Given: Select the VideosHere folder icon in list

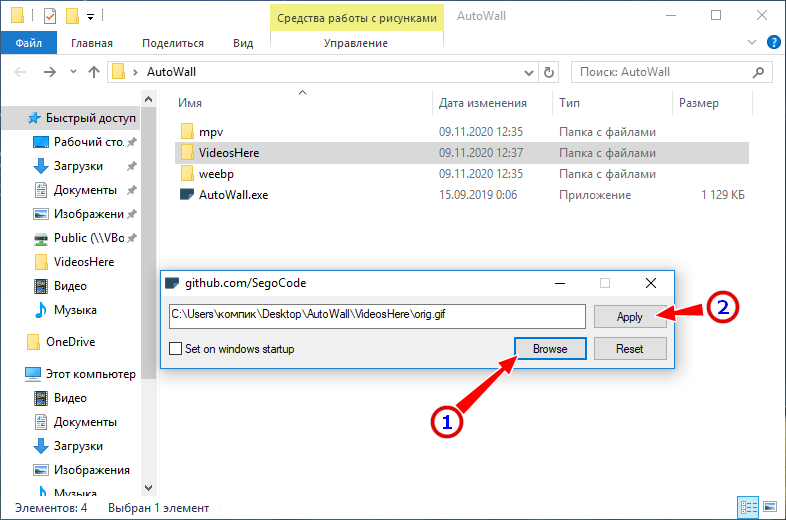Looking at the screenshot, I should coord(187,152).
